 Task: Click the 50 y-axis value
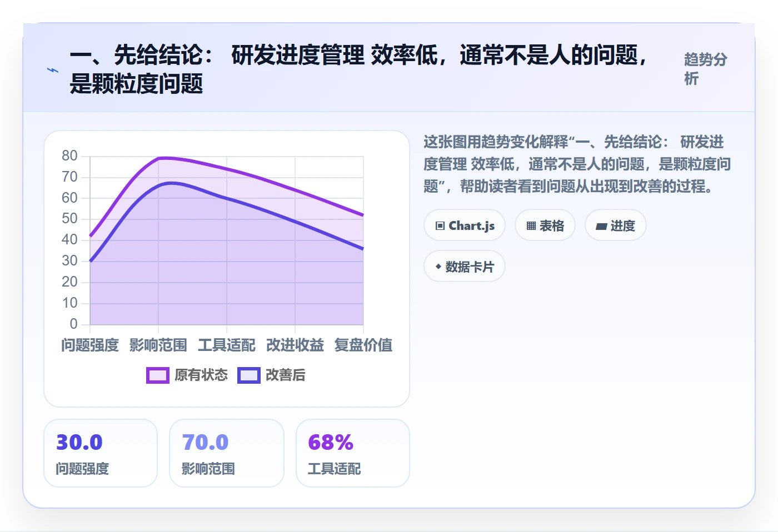(69, 218)
